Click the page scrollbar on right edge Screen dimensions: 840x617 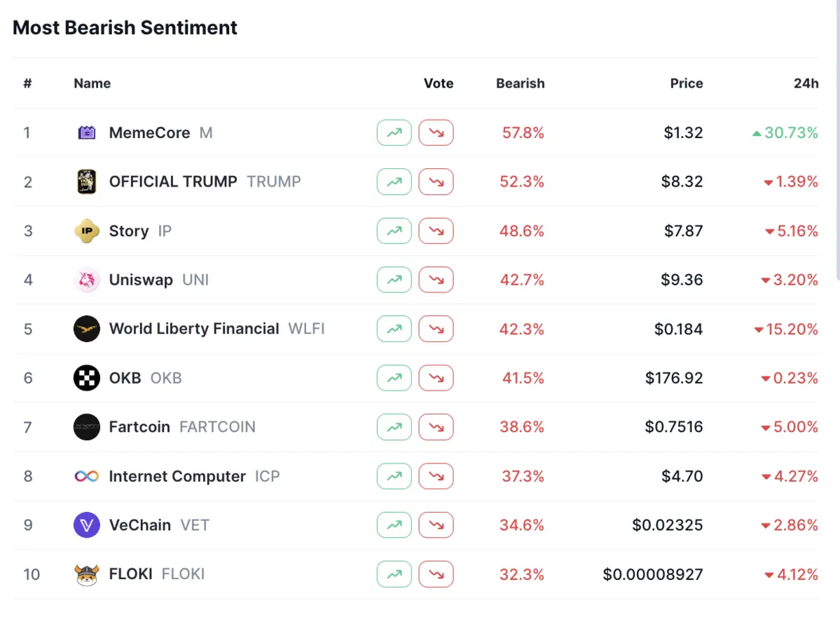[837, 140]
